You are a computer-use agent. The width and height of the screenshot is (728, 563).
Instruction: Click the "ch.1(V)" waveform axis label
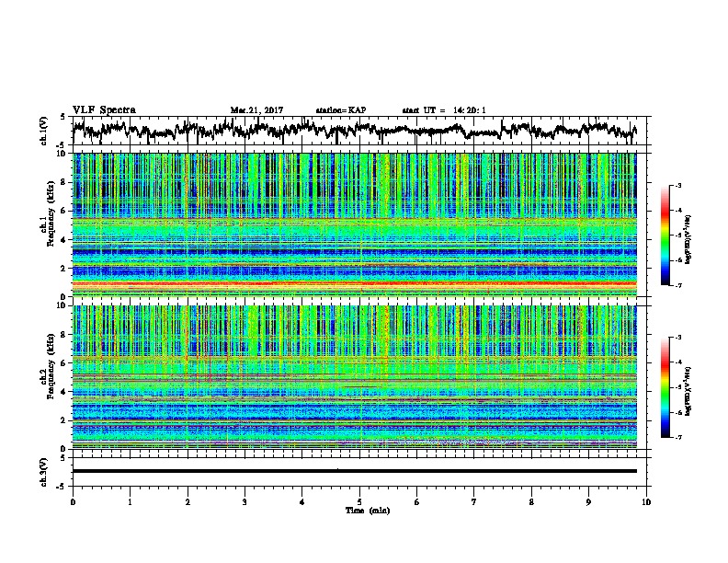point(44,131)
